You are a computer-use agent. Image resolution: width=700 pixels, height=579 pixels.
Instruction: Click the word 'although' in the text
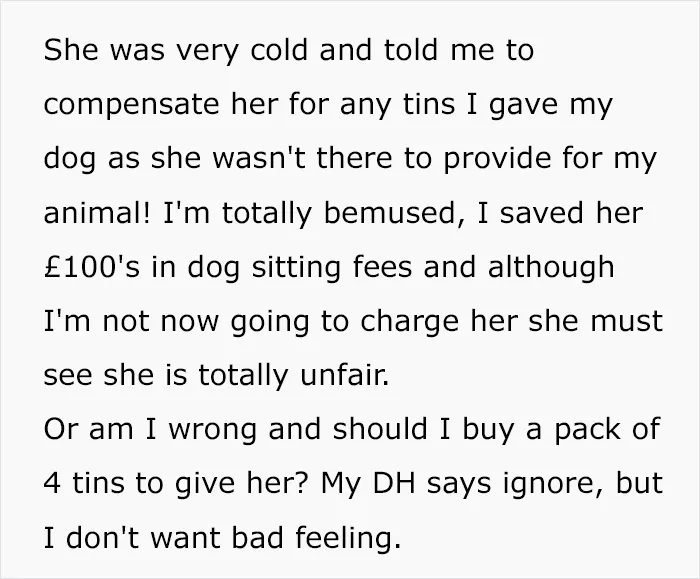pos(550,269)
